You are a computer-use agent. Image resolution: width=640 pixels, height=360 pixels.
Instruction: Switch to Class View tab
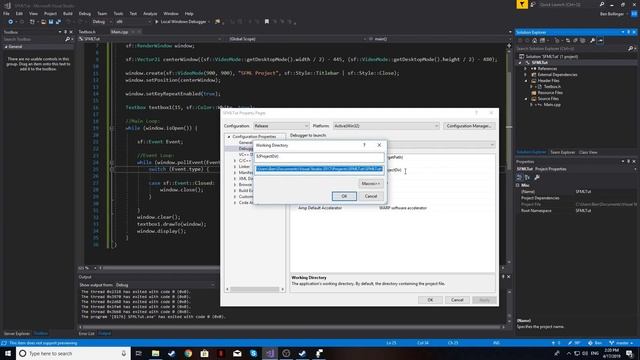588,152
